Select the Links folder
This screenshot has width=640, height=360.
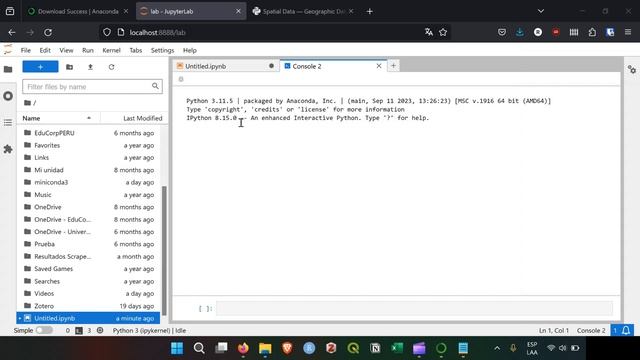(89, 158)
